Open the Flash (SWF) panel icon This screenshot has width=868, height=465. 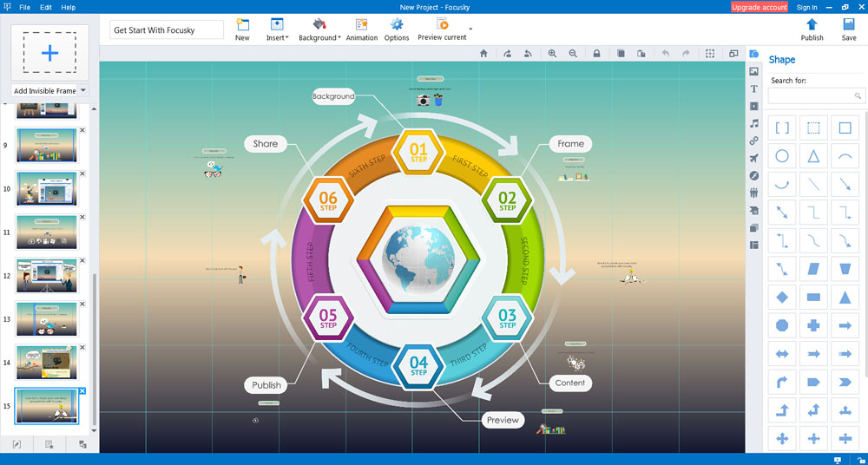point(754,175)
